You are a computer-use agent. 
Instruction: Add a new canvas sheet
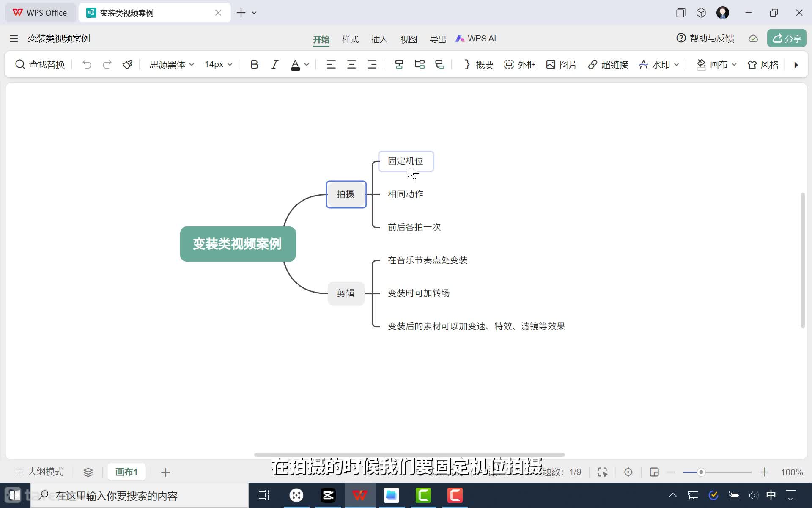point(165,472)
